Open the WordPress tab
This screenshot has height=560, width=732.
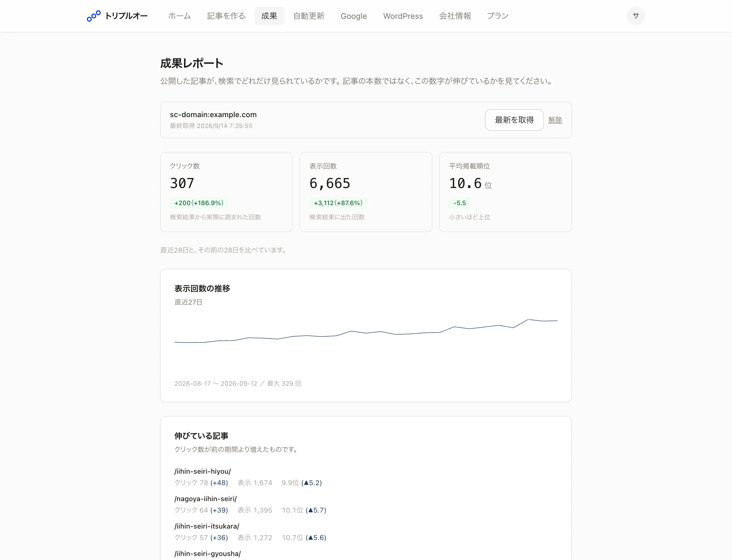(x=403, y=16)
